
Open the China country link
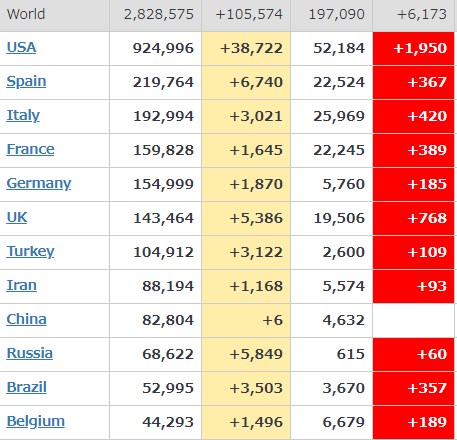tap(26, 319)
